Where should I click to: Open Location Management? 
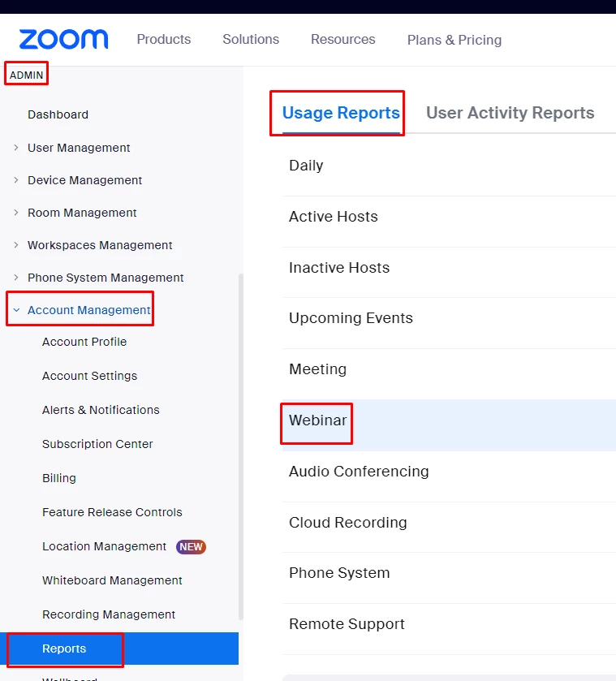click(104, 546)
